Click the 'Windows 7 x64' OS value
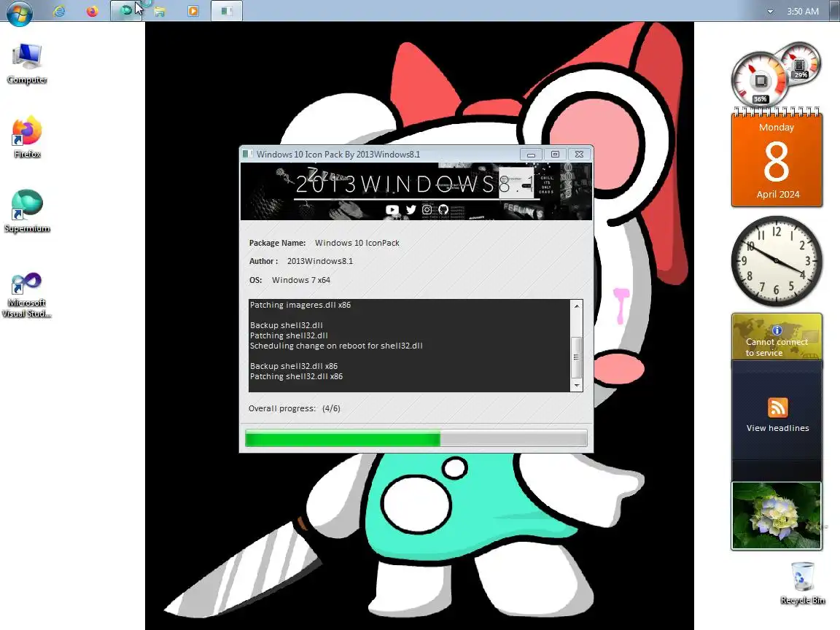This screenshot has width=840, height=630. point(300,280)
